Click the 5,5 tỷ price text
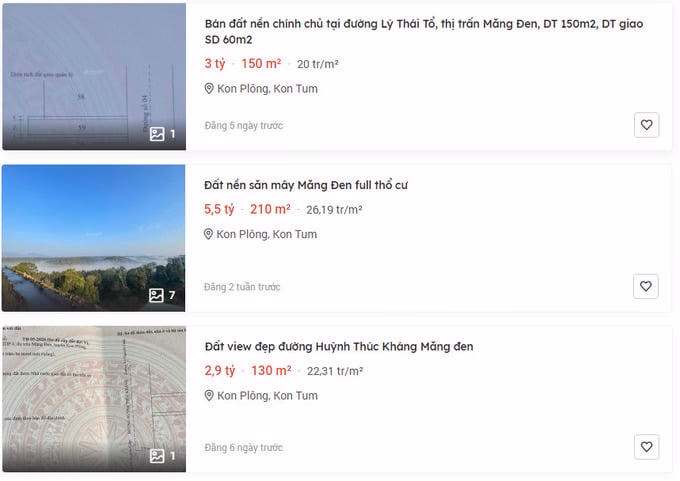This screenshot has width=680, height=481. pyautogui.click(x=219, y=209)
